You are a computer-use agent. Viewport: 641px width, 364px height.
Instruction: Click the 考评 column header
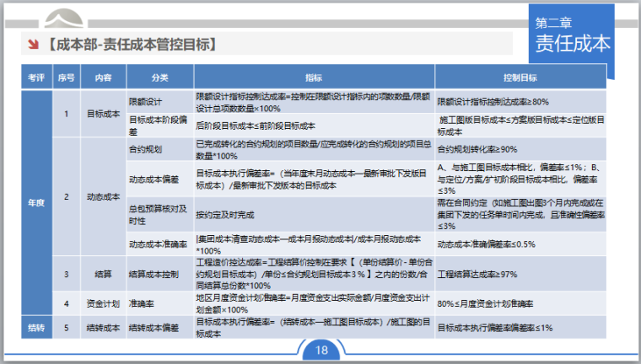click(36, 78)
